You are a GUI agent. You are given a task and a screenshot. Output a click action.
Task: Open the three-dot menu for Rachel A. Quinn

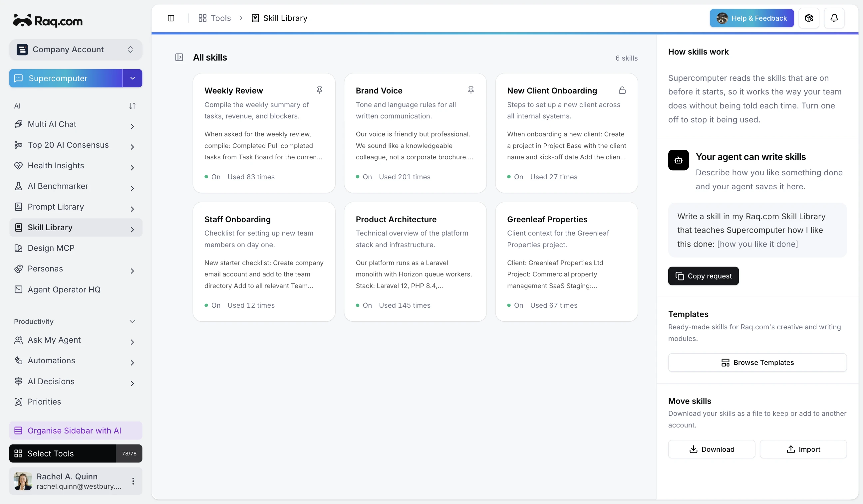coord(133,481)
